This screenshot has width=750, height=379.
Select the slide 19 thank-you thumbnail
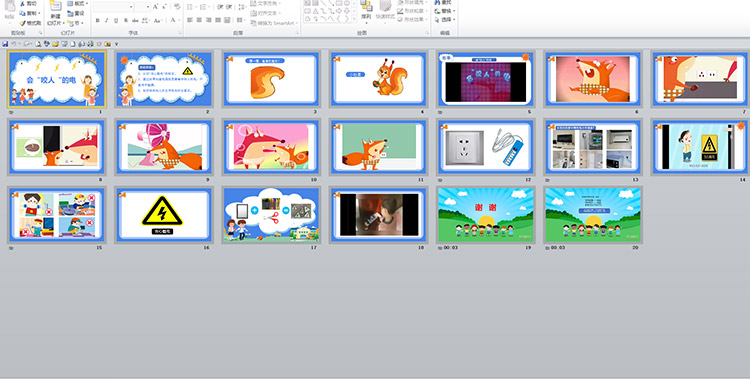coord(485,215)
